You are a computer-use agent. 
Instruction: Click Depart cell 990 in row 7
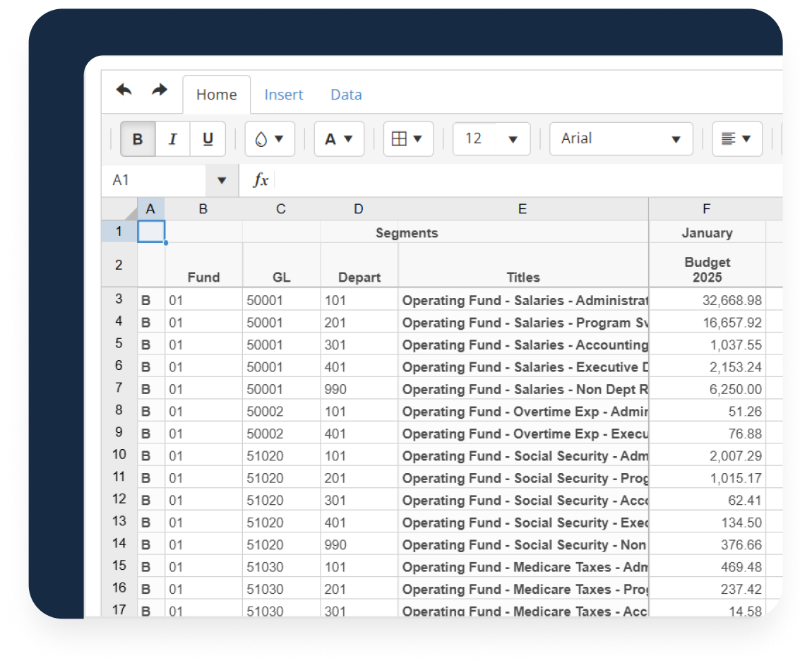click(359, 389)
